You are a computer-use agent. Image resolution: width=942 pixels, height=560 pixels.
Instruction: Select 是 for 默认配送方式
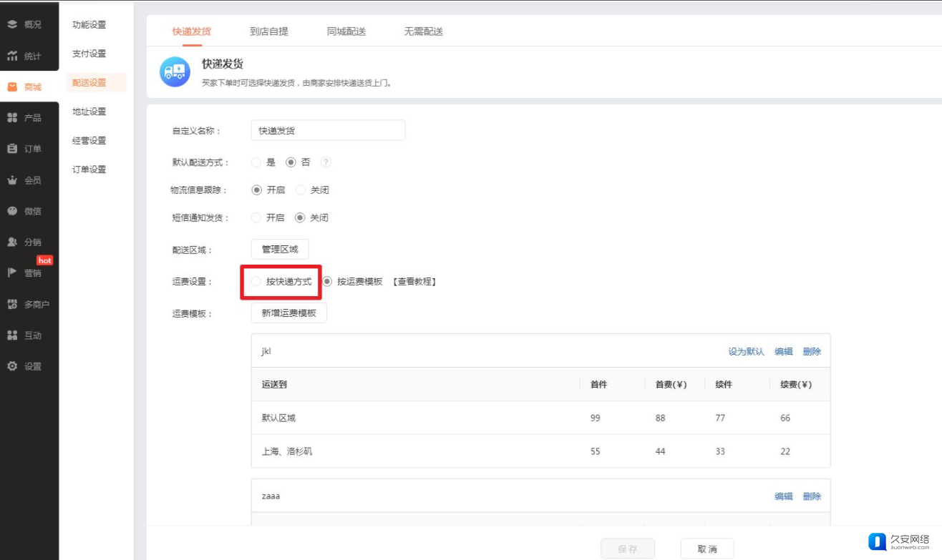256,162
